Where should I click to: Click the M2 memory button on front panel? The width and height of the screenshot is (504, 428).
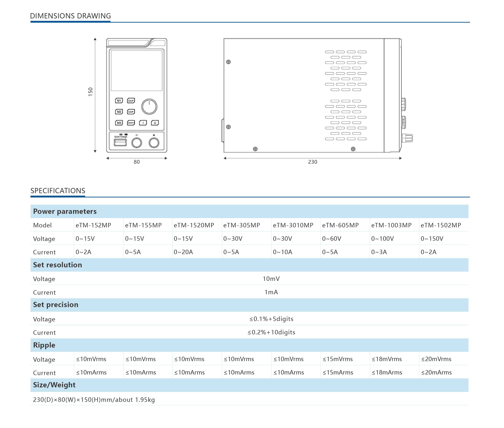[x=119, y=112]
